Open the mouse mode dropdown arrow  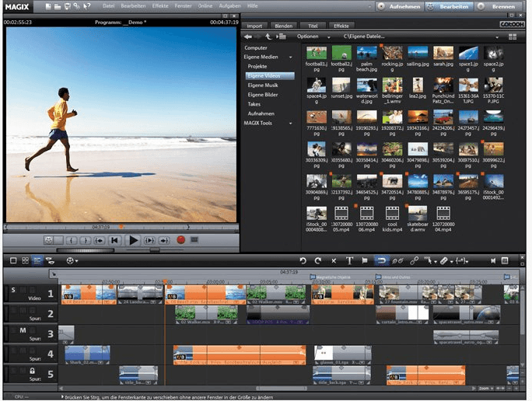pyautogui.click(x=436, y=262)
